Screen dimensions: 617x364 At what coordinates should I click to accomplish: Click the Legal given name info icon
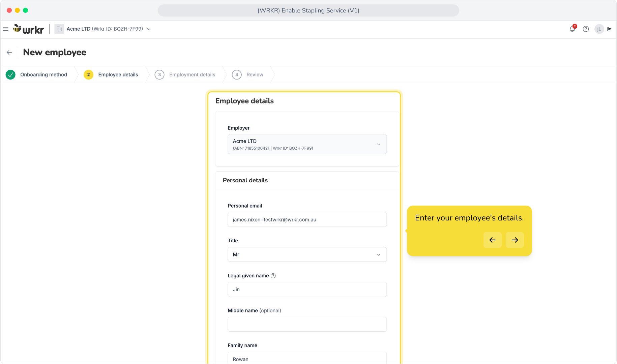[x=273, y=276]
